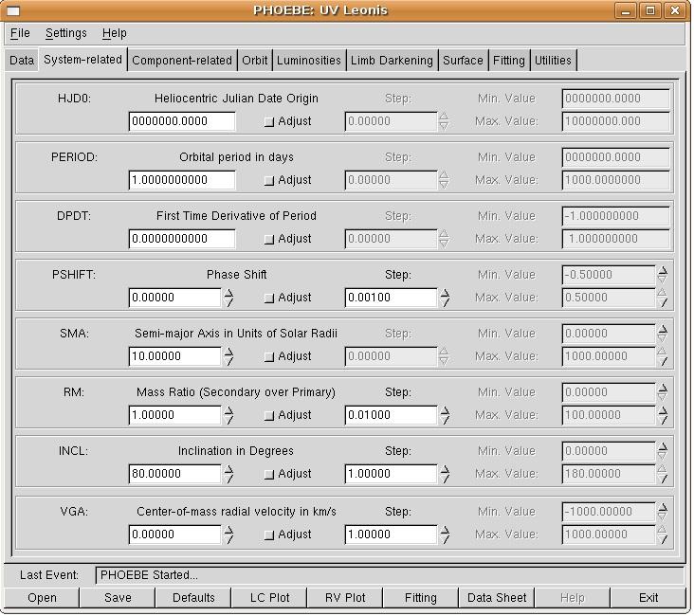Click the PSHIFT Step field showing 0.00100

point(391,298)
